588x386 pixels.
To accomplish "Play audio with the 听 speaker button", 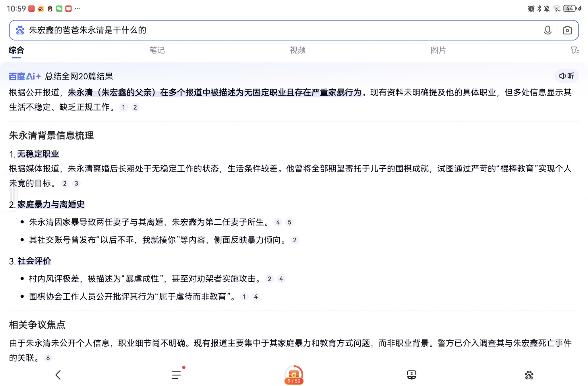I will [x=566, y=76].
